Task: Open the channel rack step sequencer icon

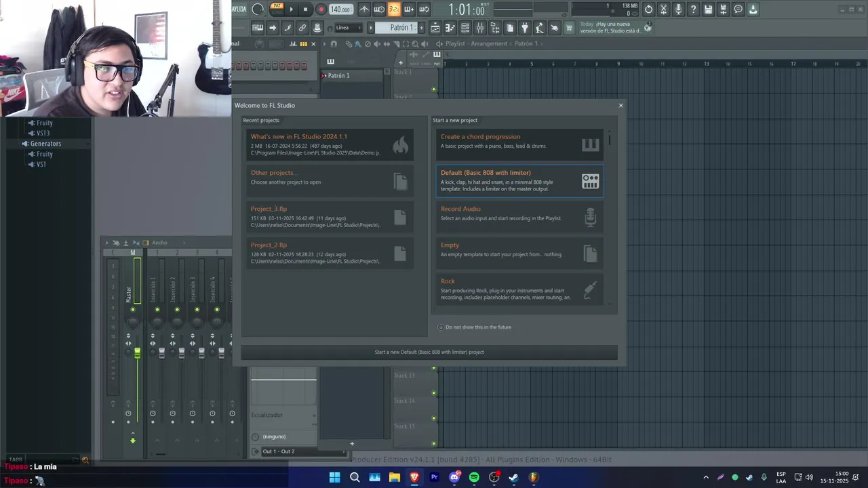Action: point(465,28)
